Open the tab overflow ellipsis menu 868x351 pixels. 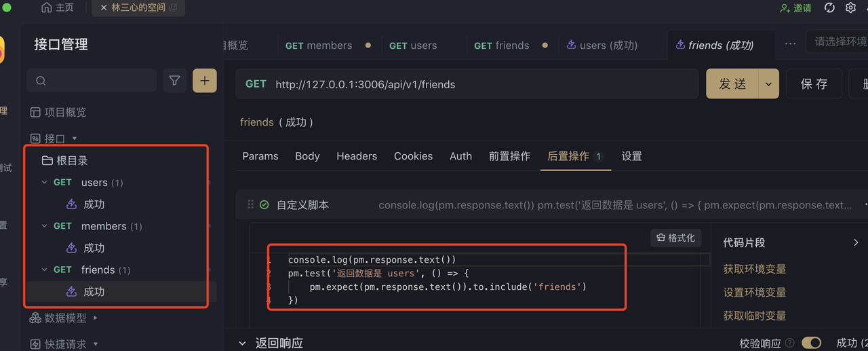[x=790, y=43]
